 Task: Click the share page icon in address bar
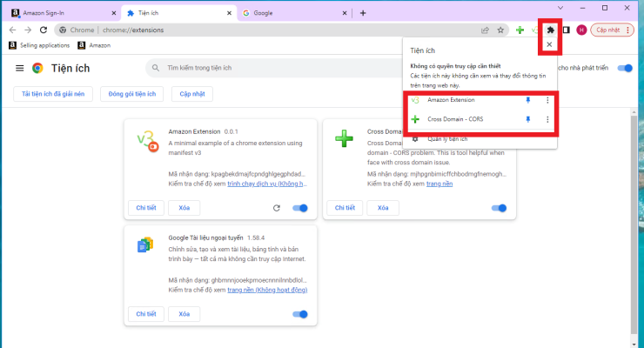pos(485,30)
